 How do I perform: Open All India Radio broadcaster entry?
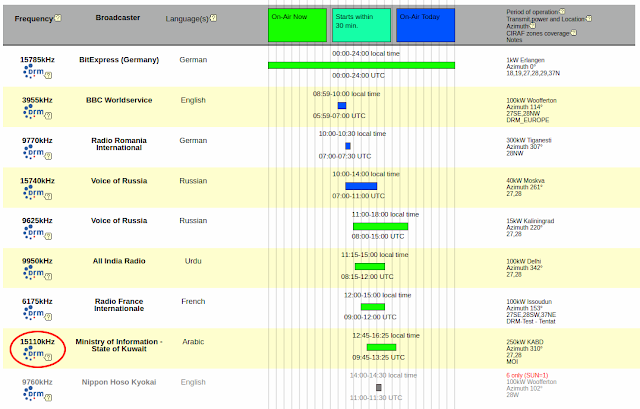[x=119, y=261]
